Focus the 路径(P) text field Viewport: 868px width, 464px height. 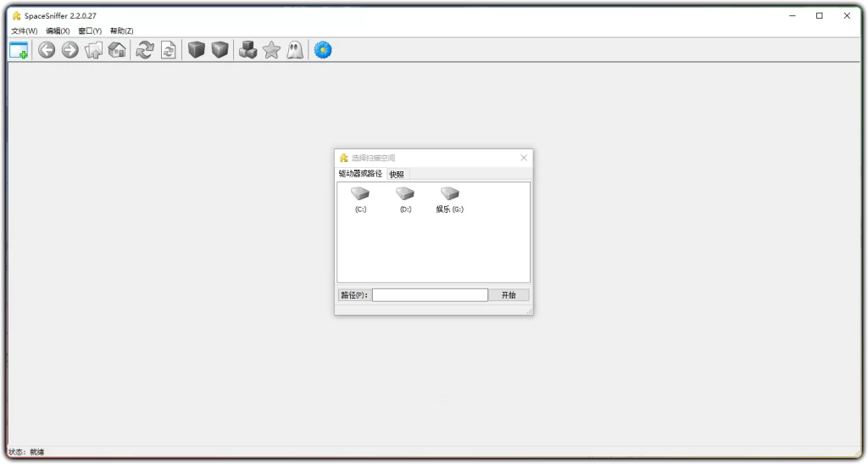pos(430,295)
